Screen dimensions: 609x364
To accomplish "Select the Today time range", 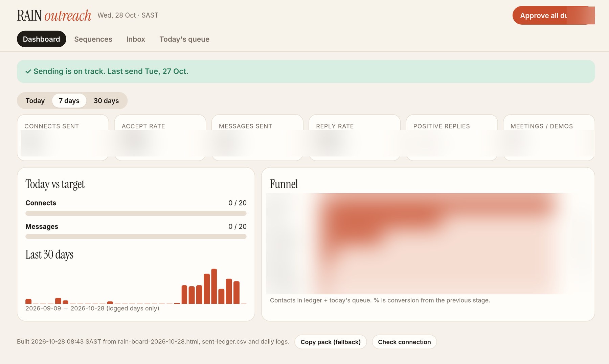I will 35,101.
